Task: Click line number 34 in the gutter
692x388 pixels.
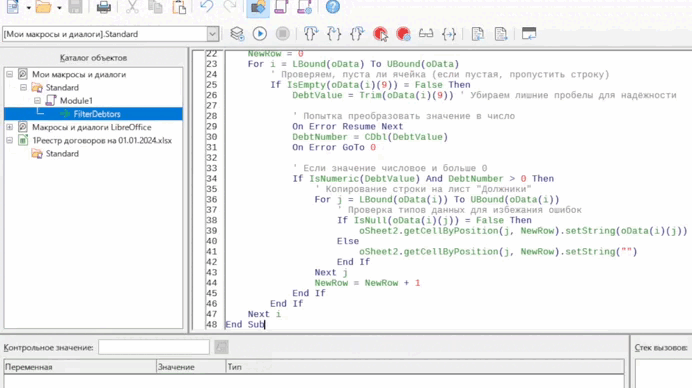Action: (211, 179)
